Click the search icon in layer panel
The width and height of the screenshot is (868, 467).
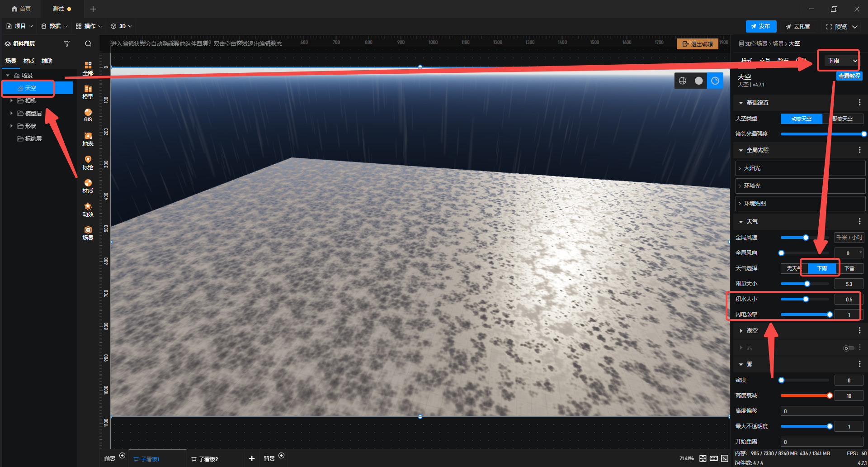88,44
